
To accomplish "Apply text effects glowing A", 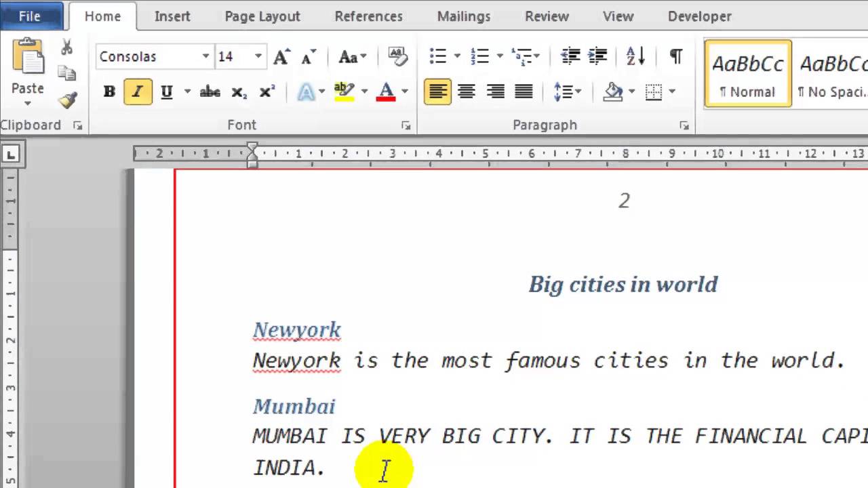I will pos(307,91).
